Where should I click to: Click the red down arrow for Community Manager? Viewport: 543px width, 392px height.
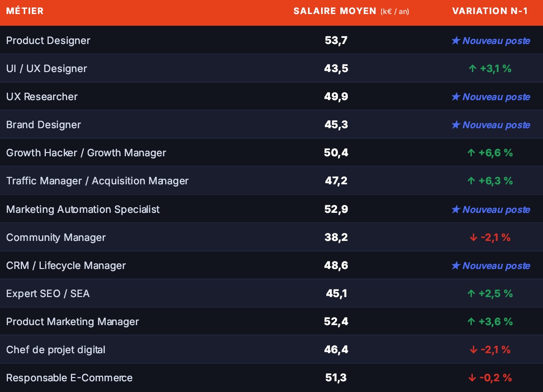click(x=473, y=237)
